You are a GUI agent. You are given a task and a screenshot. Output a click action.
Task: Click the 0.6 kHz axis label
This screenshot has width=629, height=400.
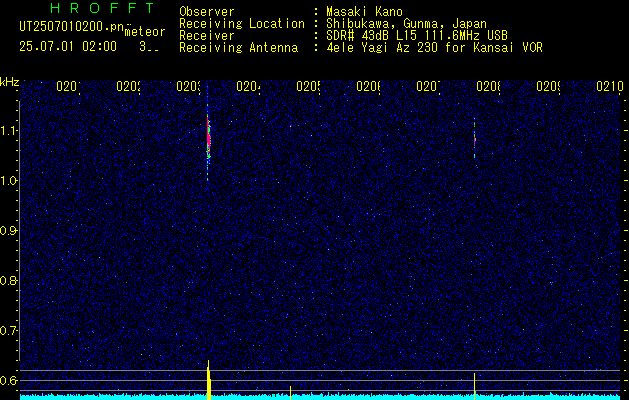tap(9, 380)
